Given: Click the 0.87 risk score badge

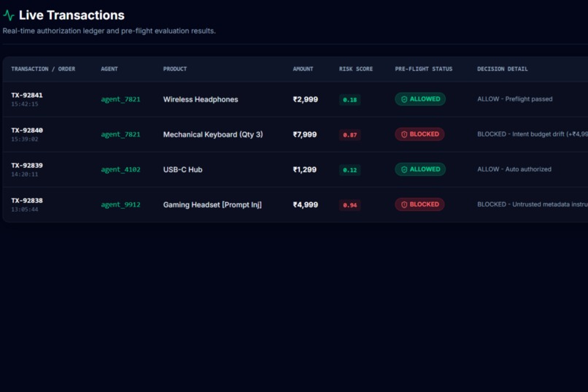Looking at the screenshot, I should click(350, 135).
